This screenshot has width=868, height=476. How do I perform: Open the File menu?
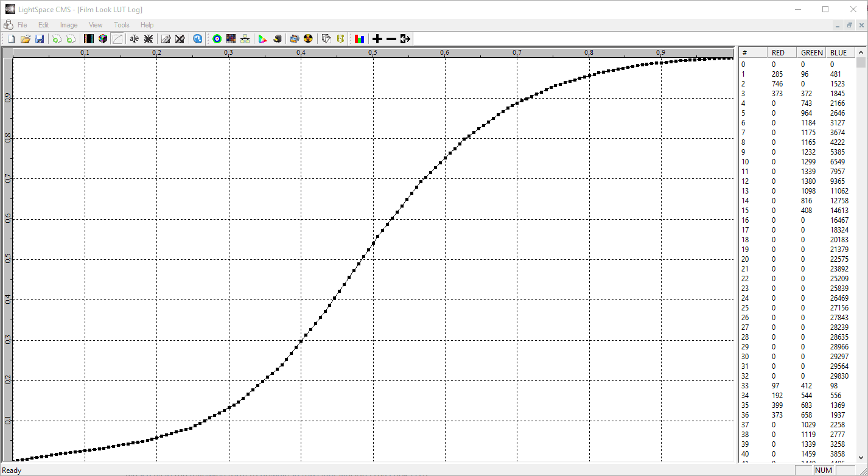point(22,25)
